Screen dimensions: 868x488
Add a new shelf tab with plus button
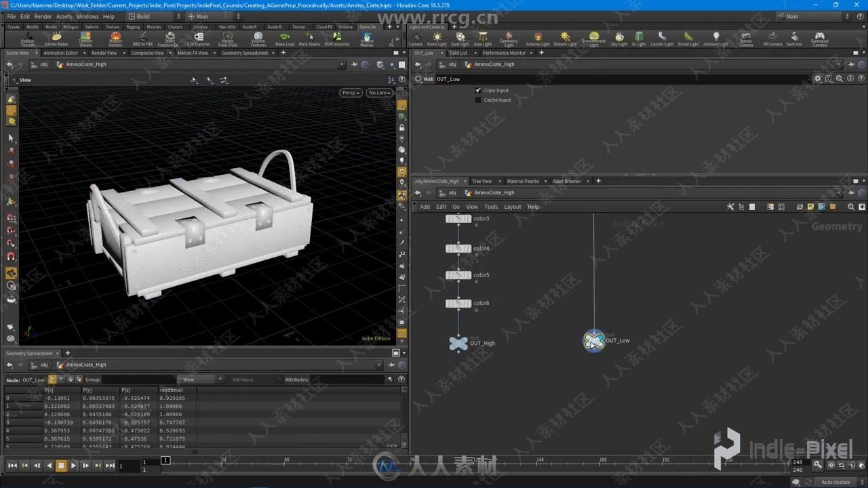(389, 27)
